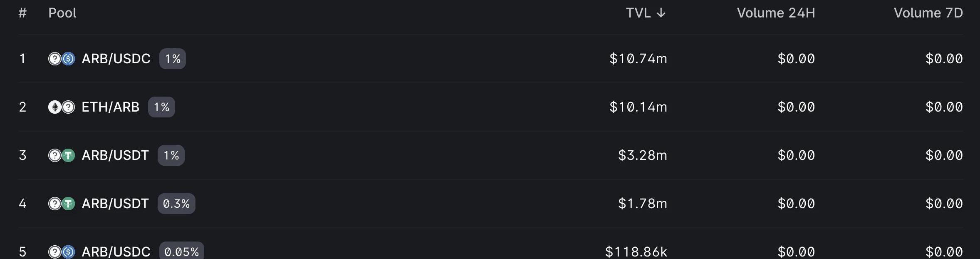Click the question-mark token icon in row 4
The height and width of the screenshot is (259, 980).
pos(55,204)
